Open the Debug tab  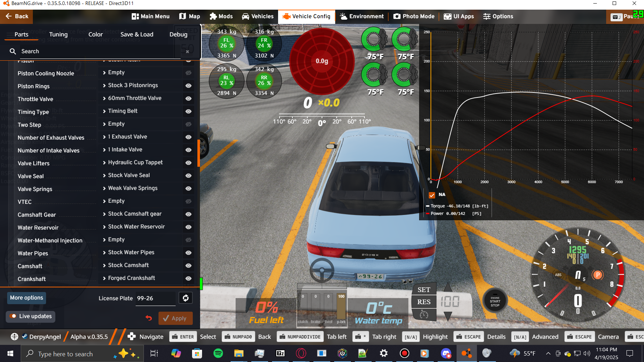(178, 35)
